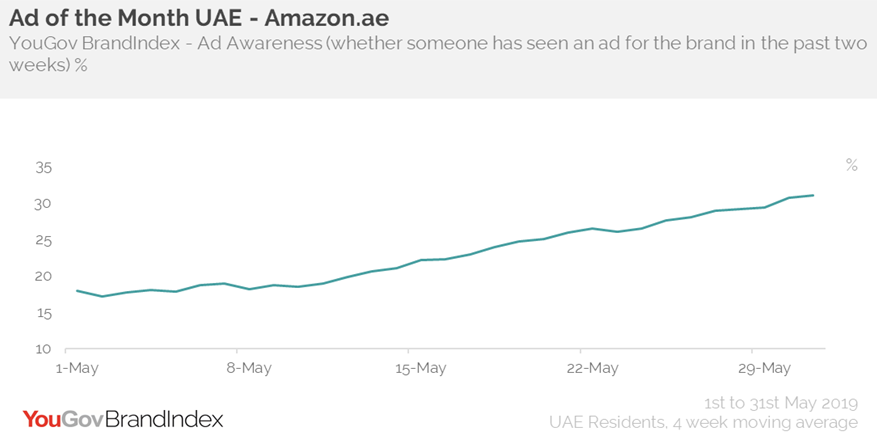Click the 15-May x-axis label
877x442 pixels.
point(420,368)
